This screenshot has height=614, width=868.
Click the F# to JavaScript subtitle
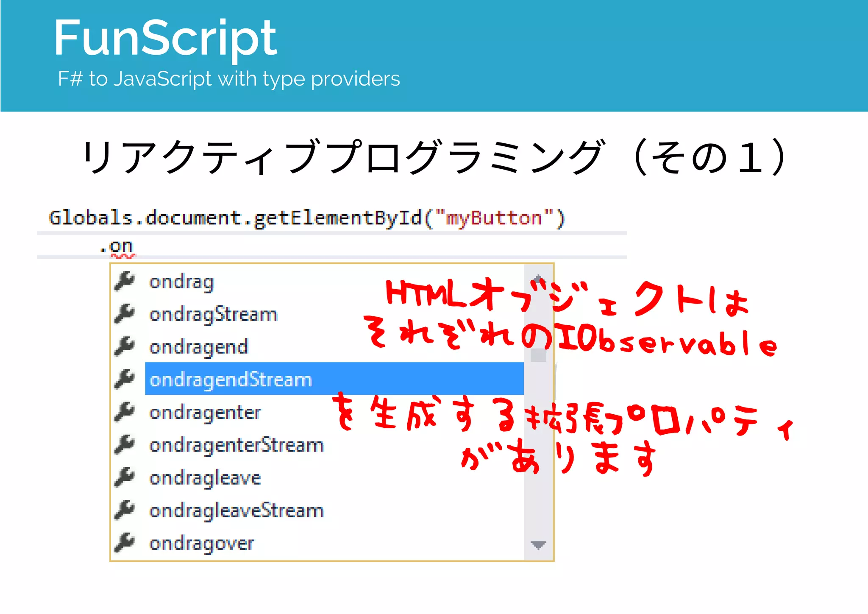pos(229,79)
